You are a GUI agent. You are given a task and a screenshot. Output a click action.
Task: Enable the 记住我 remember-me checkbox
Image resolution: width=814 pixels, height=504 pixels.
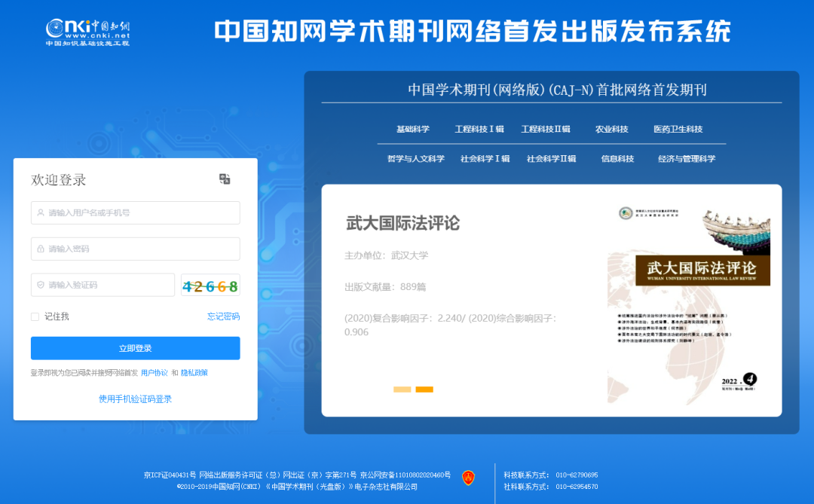pos(34,316)
